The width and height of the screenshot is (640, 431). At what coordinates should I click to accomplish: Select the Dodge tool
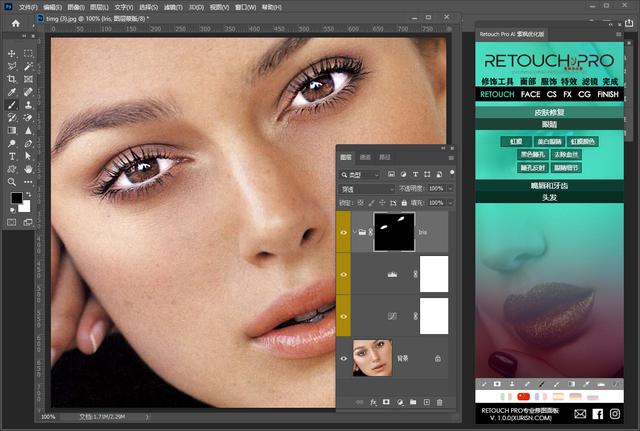(11, 143)
